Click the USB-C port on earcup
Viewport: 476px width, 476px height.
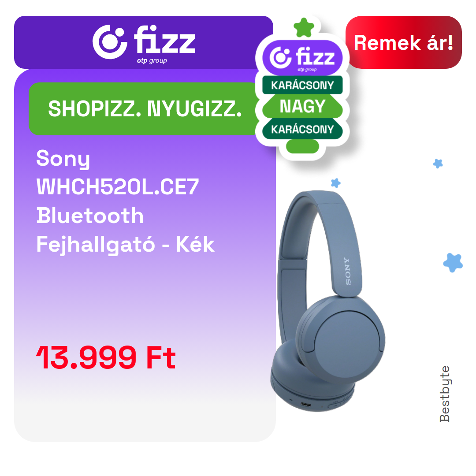(306, 405)
